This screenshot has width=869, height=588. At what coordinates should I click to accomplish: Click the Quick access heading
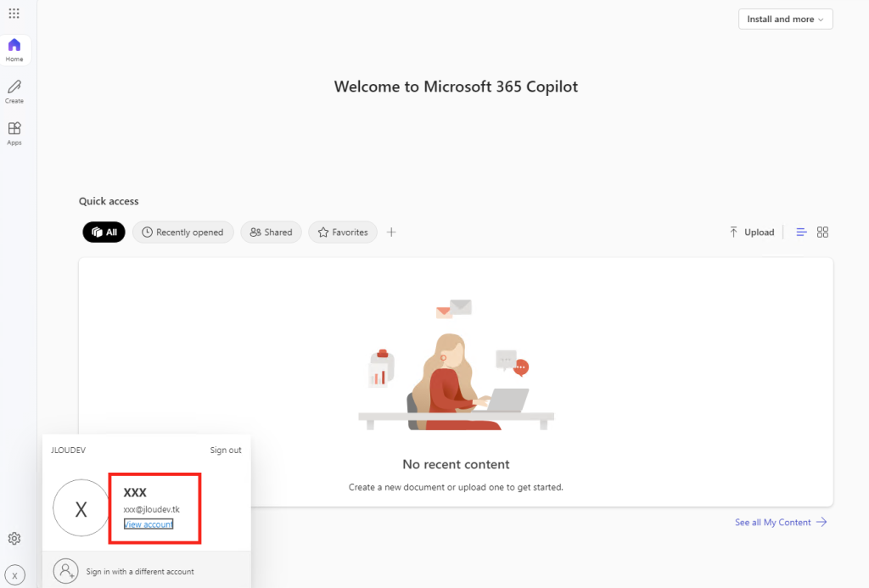coord(109,201)
